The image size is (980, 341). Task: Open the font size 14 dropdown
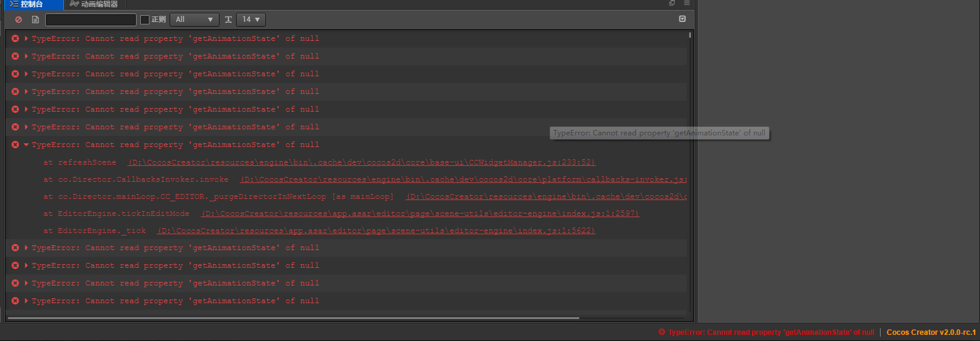click(251, 20)
